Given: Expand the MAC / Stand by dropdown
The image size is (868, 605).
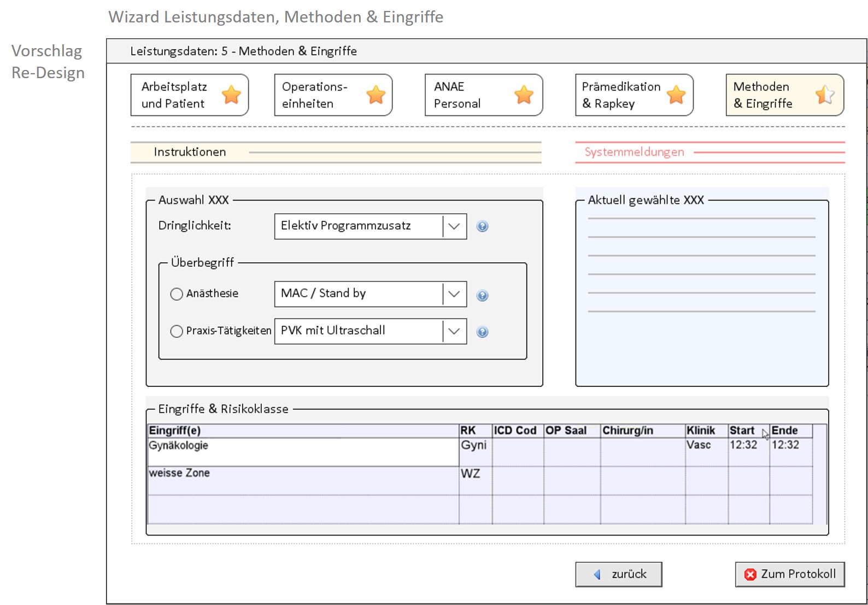Looking at the screenshot, I should click(x=454, y=294).
